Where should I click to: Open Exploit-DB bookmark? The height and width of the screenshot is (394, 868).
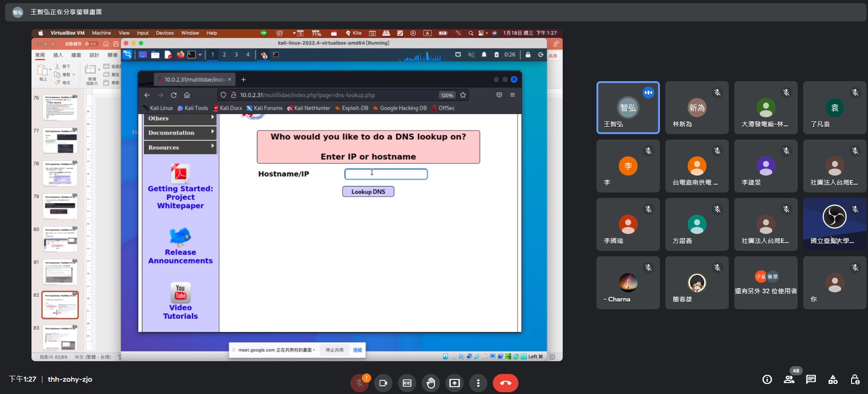point(351,108)
